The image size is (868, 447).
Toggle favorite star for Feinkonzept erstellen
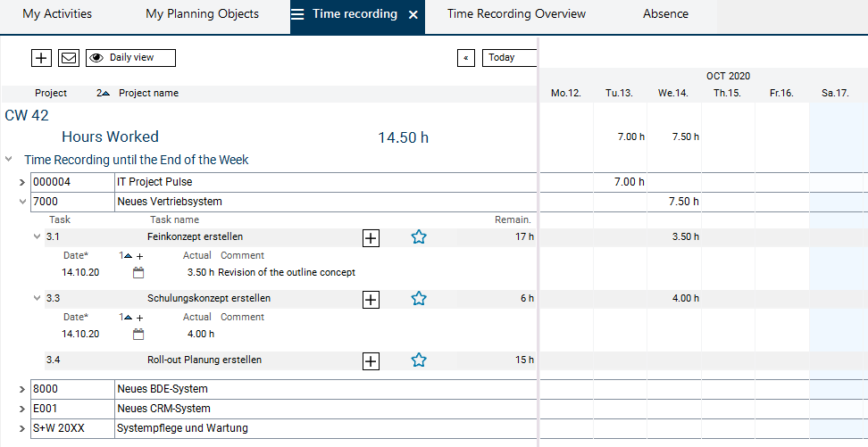click(x=419, y=237)
